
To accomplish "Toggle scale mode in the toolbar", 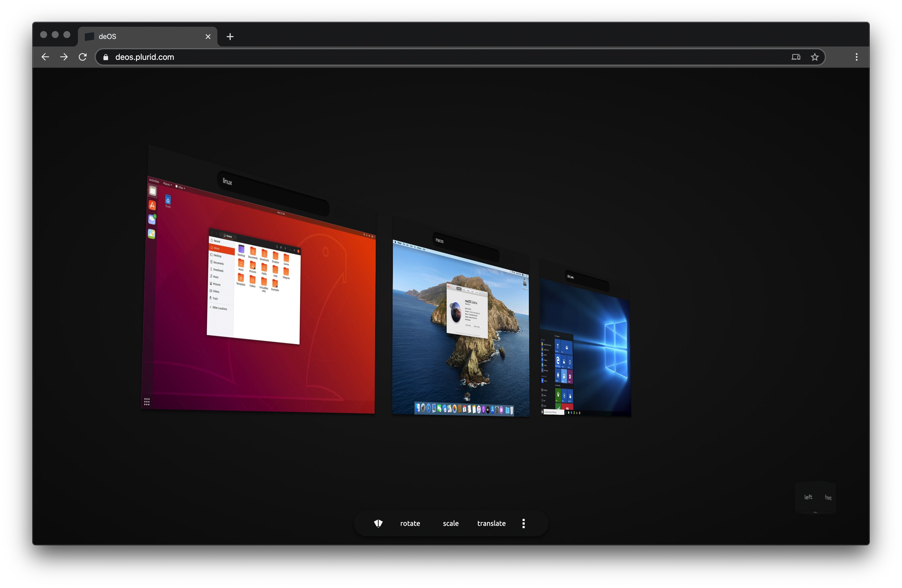I will pos(451,523).
